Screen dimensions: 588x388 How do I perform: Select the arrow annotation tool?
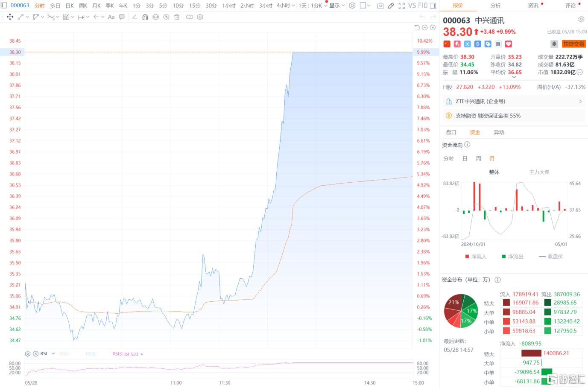(96, 17)
